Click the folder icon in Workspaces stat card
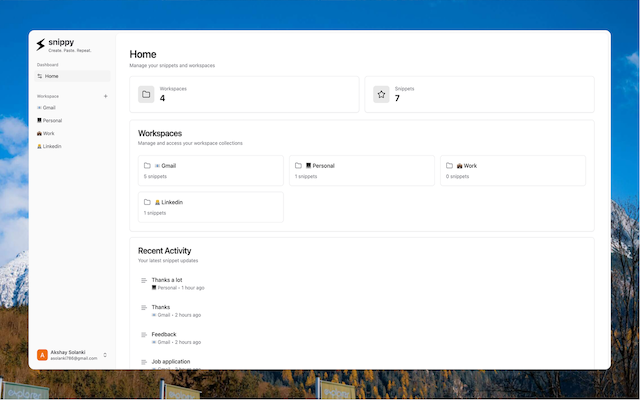 (146, 94)
